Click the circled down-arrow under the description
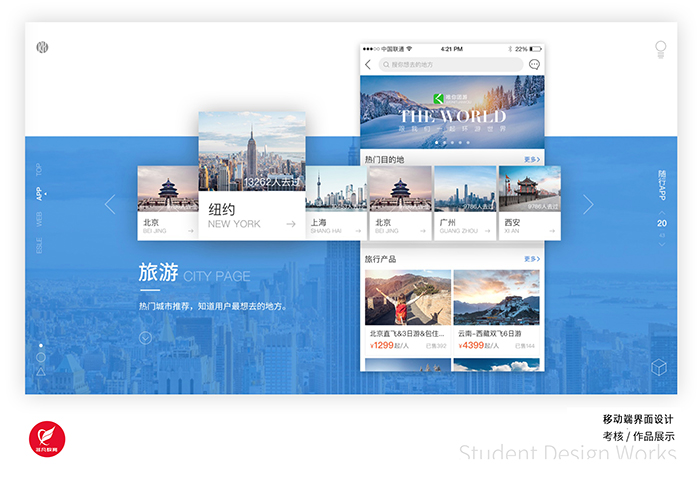Viewport: 700px width, 481px height. point(145,337)
